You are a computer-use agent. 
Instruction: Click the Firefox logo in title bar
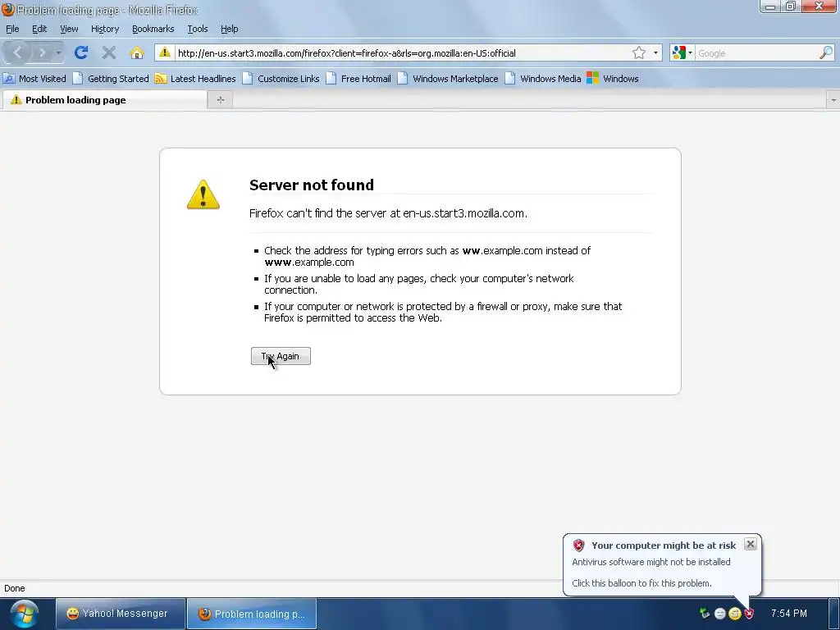[7, 10]
